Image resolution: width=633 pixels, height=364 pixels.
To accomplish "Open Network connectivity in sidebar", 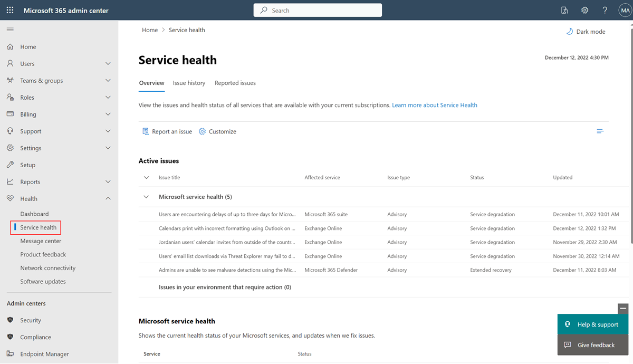I will click(x=48, y=268).
